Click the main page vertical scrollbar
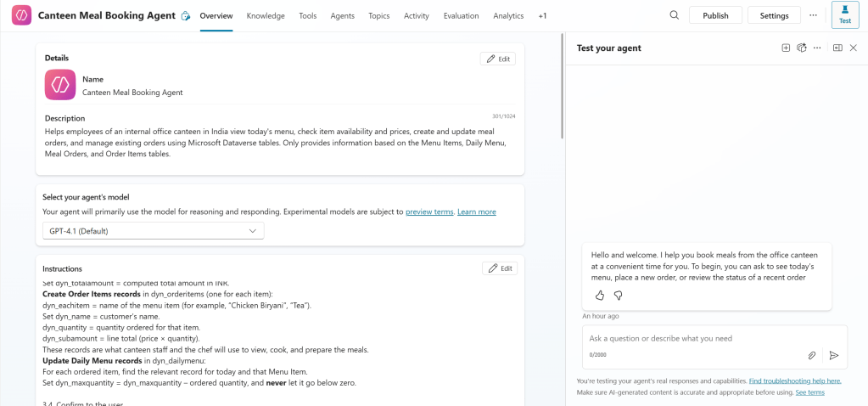The image size is (868, 406). pyautogui.click(x=560, y=85)
